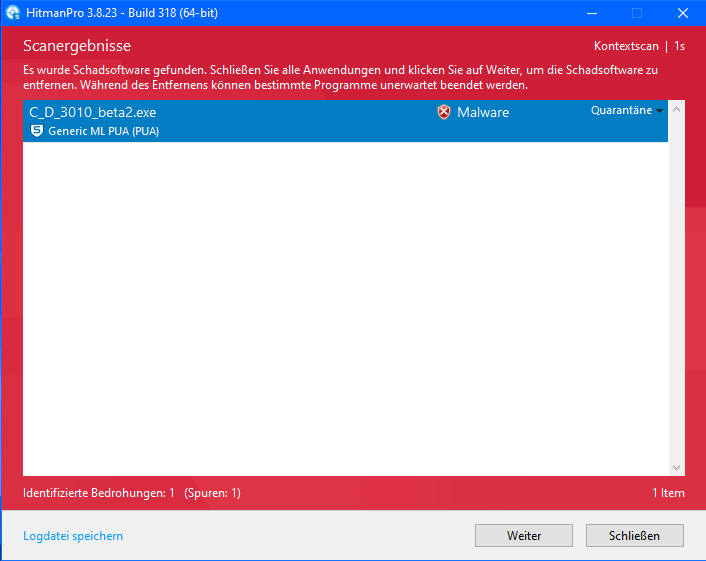
Task: Open the Quarantäne action dropdown
Action: (x=627, y=110)
